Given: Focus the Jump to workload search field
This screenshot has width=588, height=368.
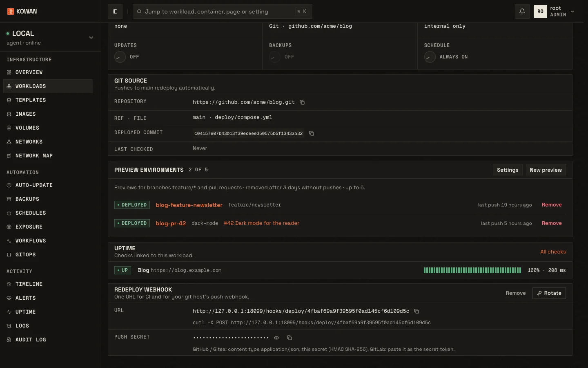Looking at the screenshot, I should pos(223,11).
